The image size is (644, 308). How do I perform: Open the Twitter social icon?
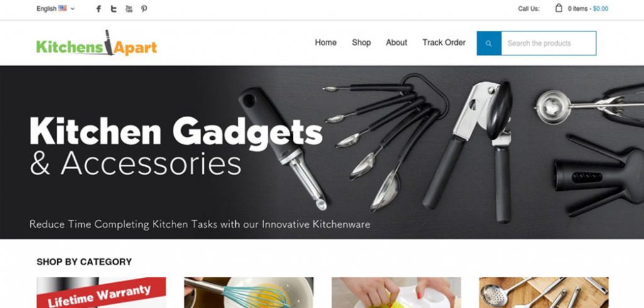click(114, 9)
